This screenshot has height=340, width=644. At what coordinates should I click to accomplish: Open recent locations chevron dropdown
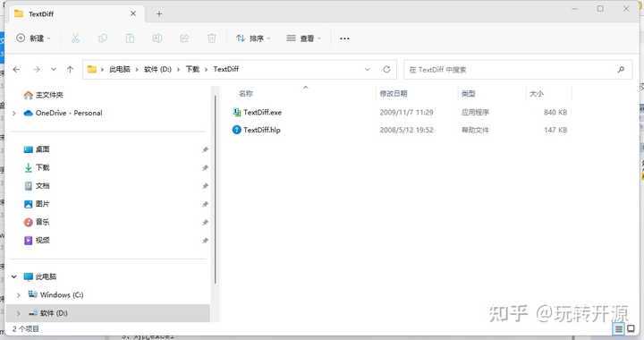click(x=54, y=70)
